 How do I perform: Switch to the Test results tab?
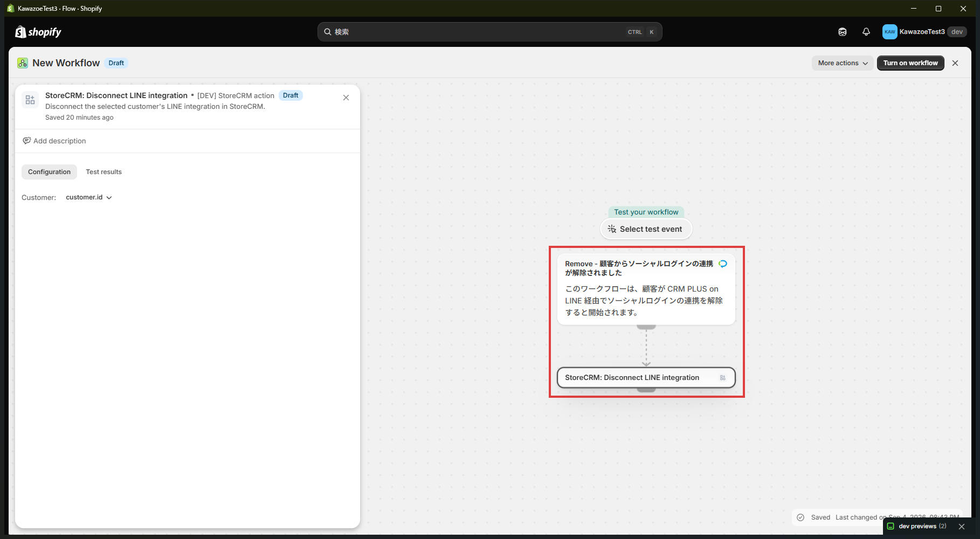click(x=103, y=172)
